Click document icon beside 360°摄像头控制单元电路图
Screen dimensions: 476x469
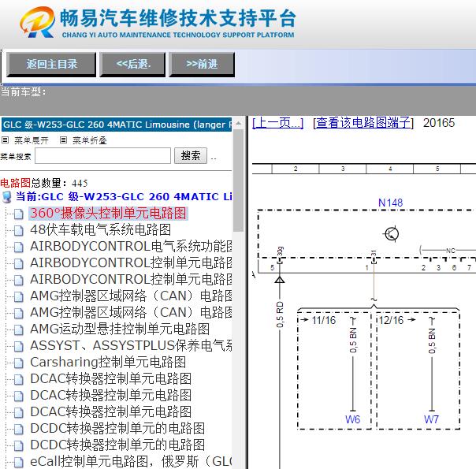(18, 214)
